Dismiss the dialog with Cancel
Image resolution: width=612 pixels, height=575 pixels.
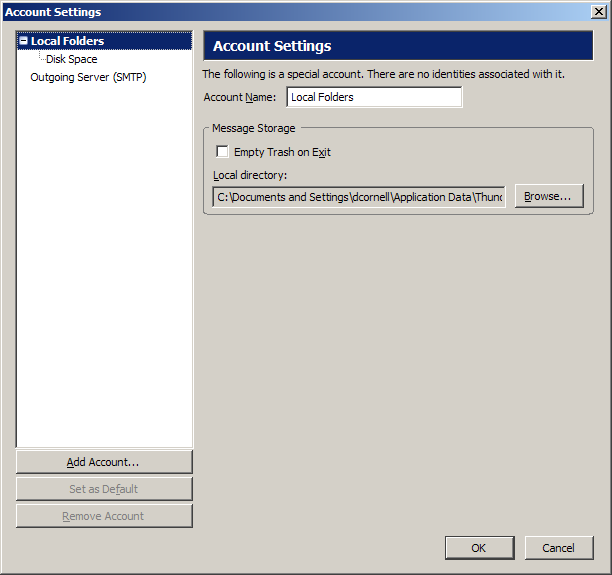point(559,548)
